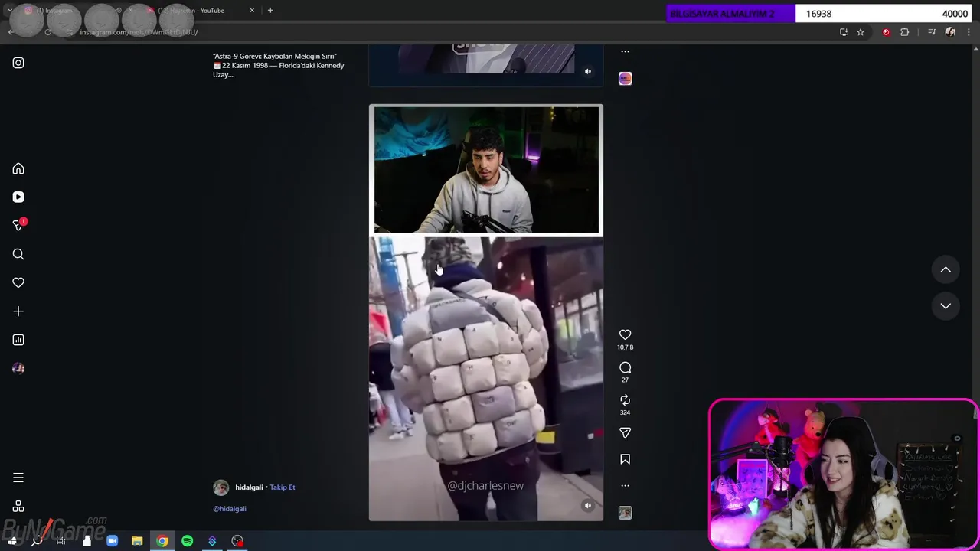980x551 pixels.
Task: Like the reel with the heart icon
Action: coord(625,334)
